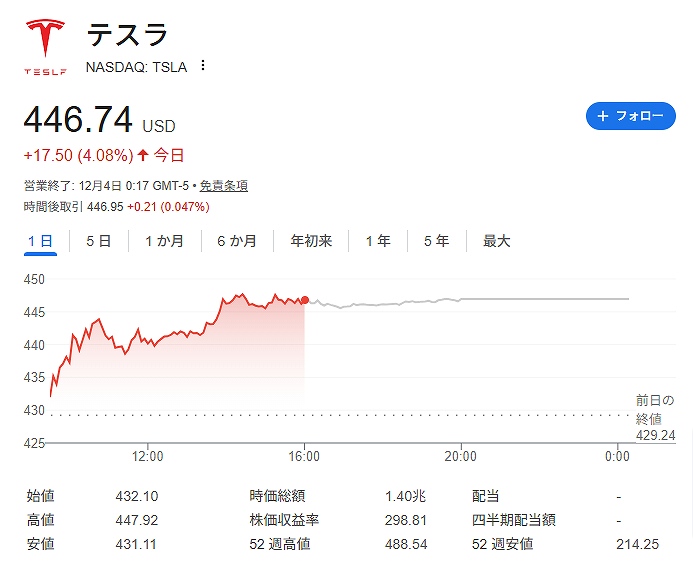The image size is (693, 564).
Task: Select the 最大 range tab
Action: tap(496, 241)
